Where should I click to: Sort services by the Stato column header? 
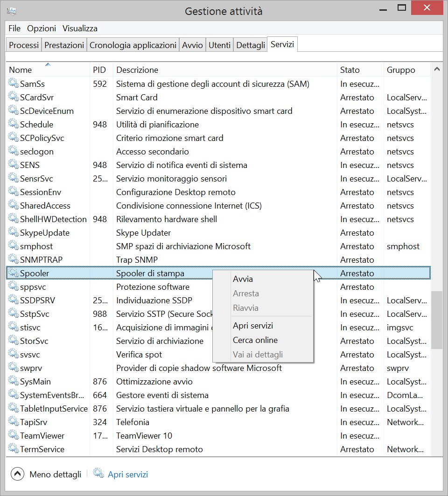360,70
